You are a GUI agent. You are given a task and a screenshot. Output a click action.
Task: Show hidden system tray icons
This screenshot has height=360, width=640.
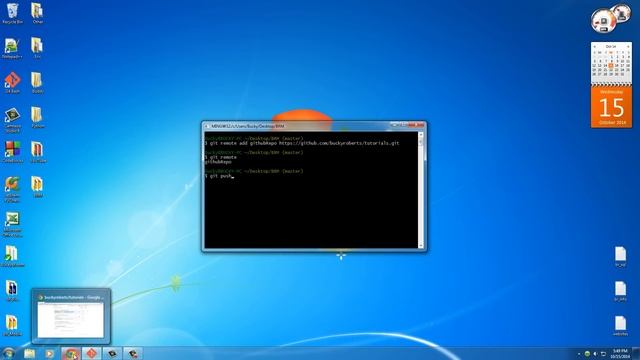579,353
